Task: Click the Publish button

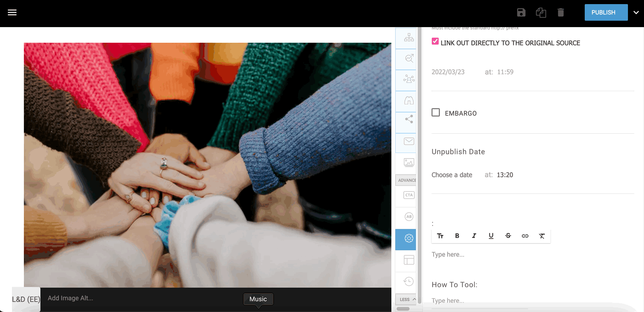Action: (606, 12)
